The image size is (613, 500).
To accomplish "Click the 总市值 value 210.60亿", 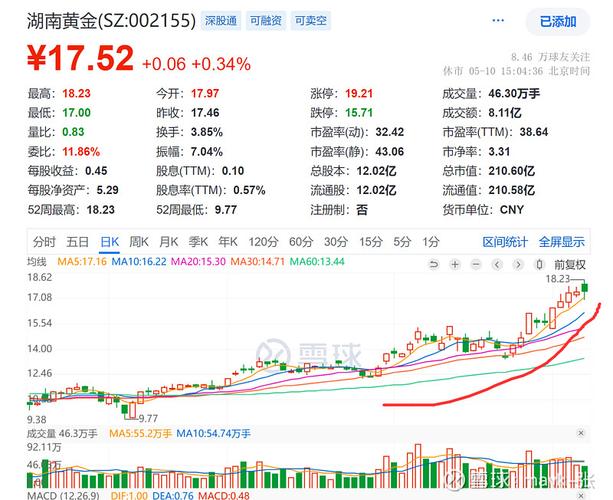I will click(511, 171).
